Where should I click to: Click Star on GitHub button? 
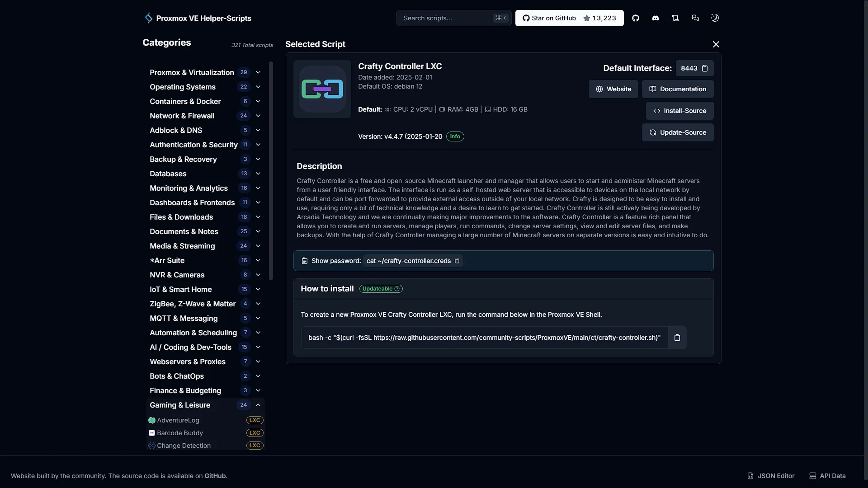click(x=569, y=18)
